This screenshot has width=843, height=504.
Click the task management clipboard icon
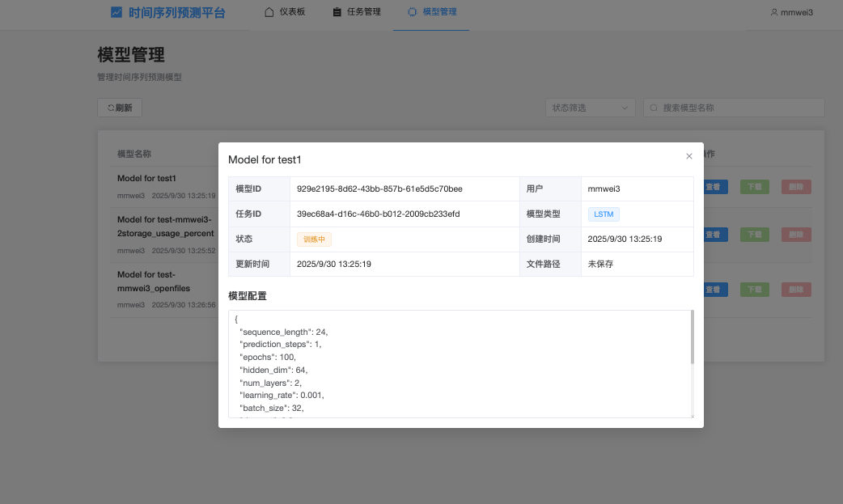[x=337, y=12]
